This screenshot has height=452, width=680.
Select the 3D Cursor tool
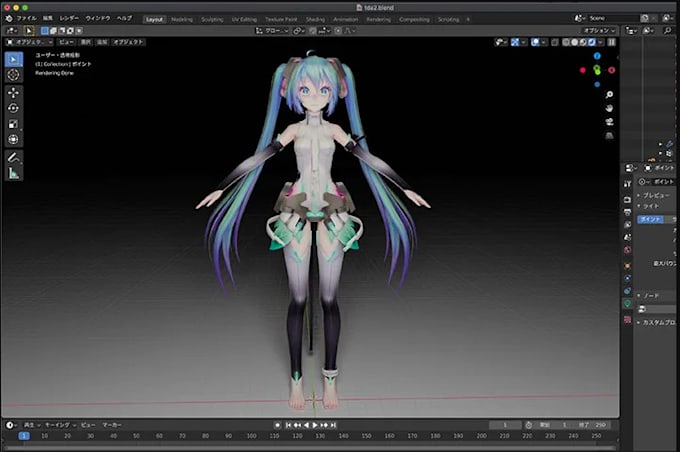pyautogui.click(x=13, y=75)
